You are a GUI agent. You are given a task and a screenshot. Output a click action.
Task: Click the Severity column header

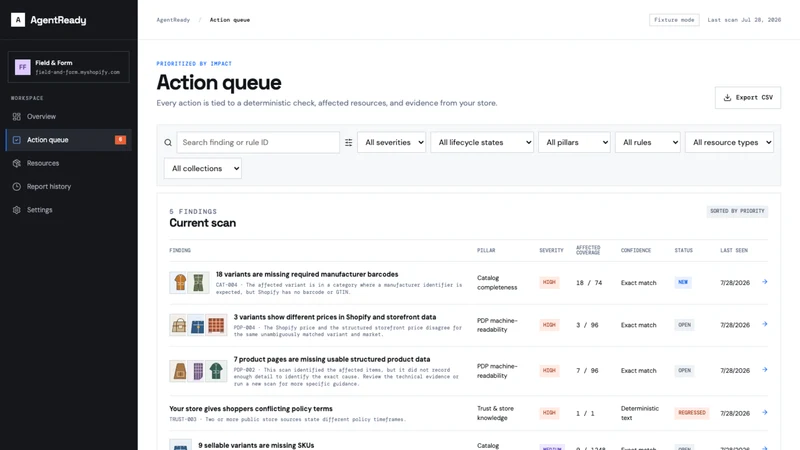pyautogui.click(x=551, y=251)
